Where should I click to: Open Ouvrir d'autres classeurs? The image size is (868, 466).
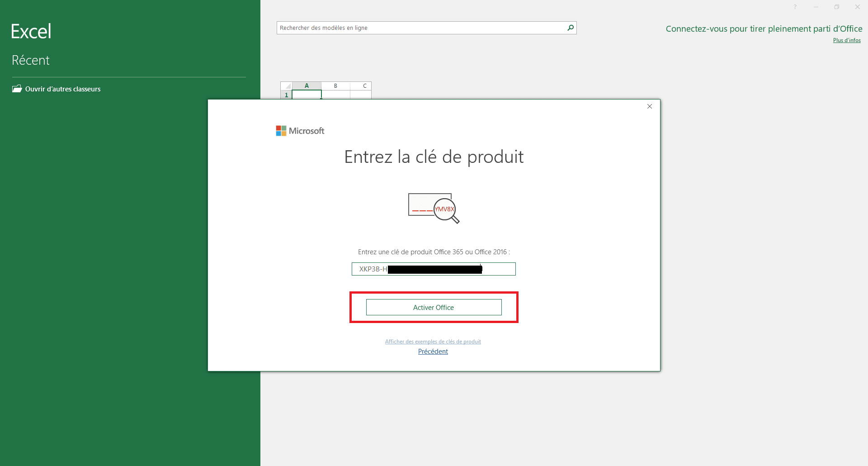click(62, 89)
